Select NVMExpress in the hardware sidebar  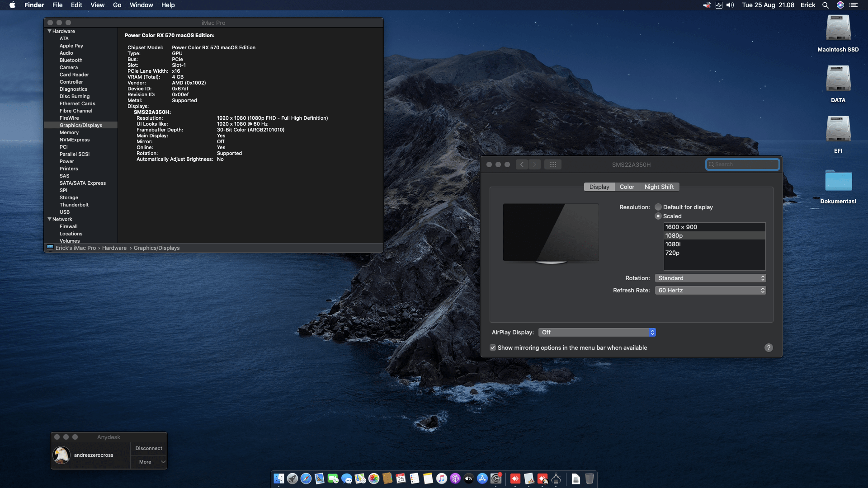[x=75, y=140]
